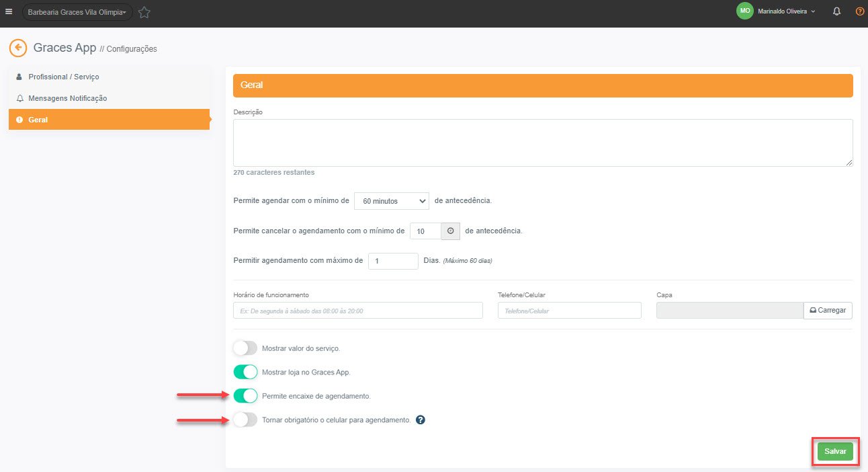Click the clock icon beside cancel time

(x=450, y=231)
